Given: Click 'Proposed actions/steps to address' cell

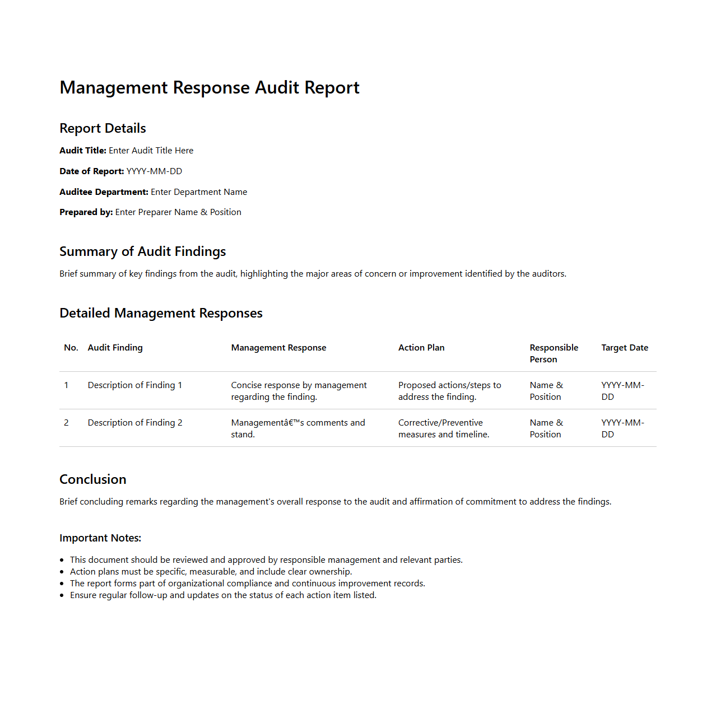Looking at the screenshot, I should pos(449,391).
